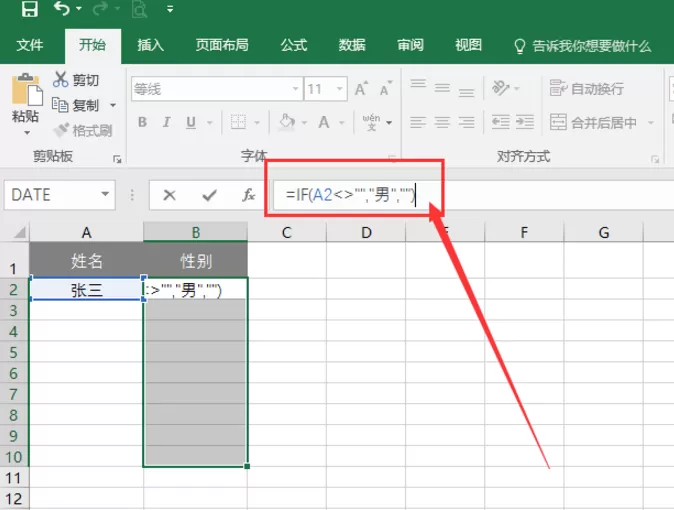Switch to the 视图 tab
This screenshot has width=674, height=510.
[469, 45]
